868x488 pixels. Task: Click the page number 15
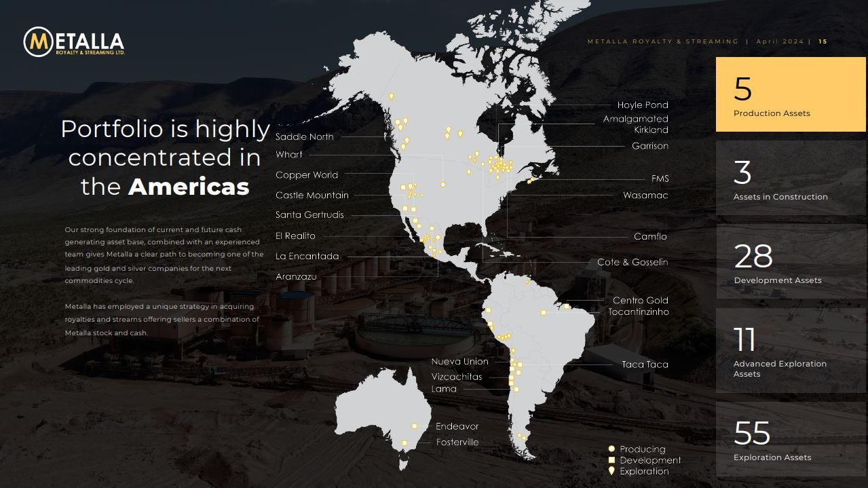[823, 41]
